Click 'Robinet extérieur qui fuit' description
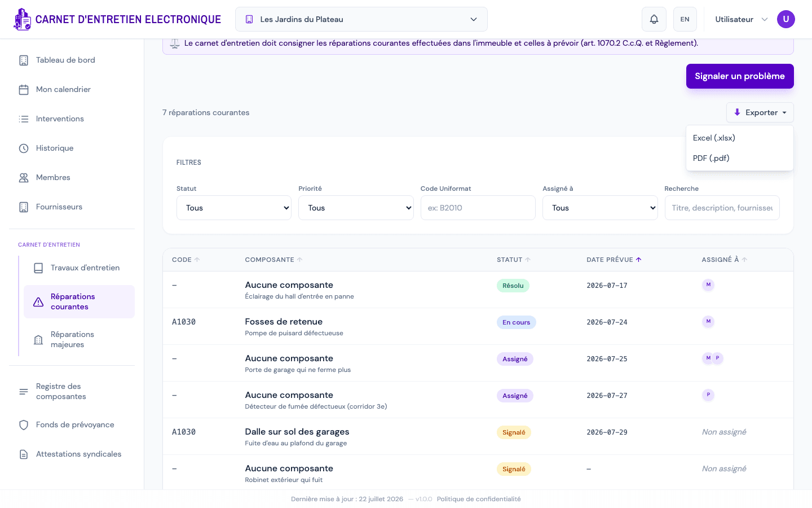The width and height of the screenshot is (812, 508). 284,480
